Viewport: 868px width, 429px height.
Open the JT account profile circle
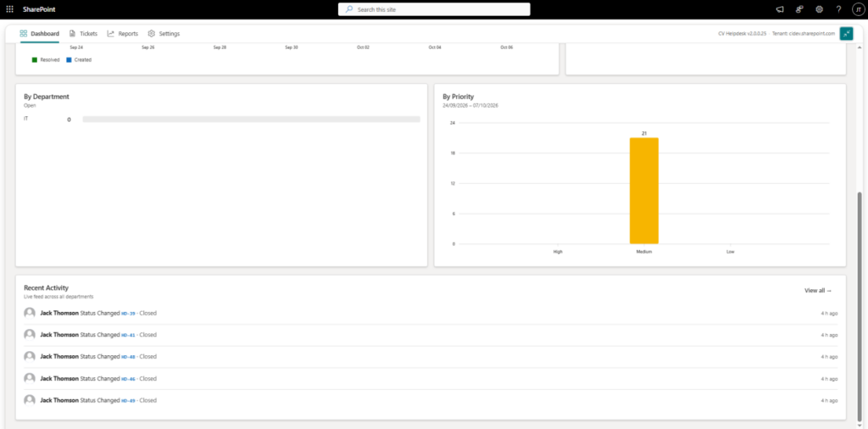point(858,9)
